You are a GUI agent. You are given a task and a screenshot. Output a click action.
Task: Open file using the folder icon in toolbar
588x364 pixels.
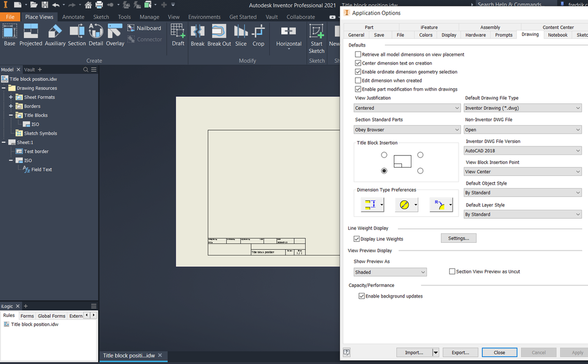34,5
